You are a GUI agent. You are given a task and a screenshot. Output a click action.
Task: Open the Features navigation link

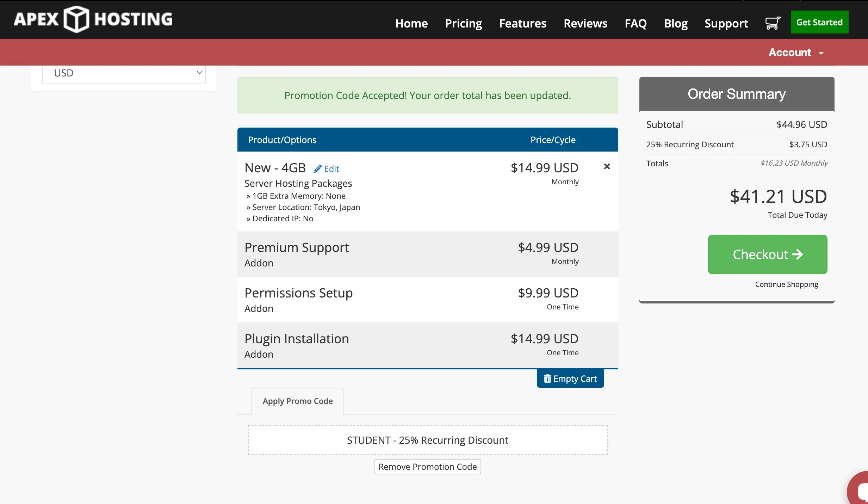click(x=522, y=23)
